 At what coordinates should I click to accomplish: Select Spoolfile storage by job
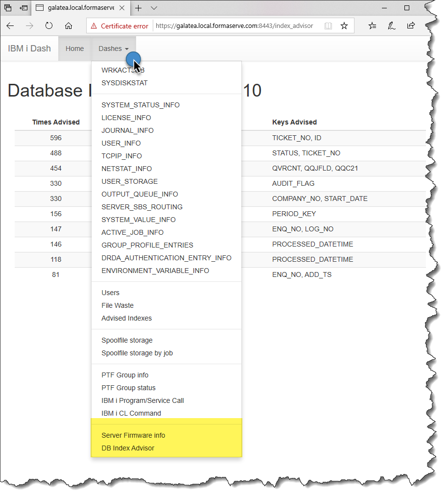click(x=137, y=353)
